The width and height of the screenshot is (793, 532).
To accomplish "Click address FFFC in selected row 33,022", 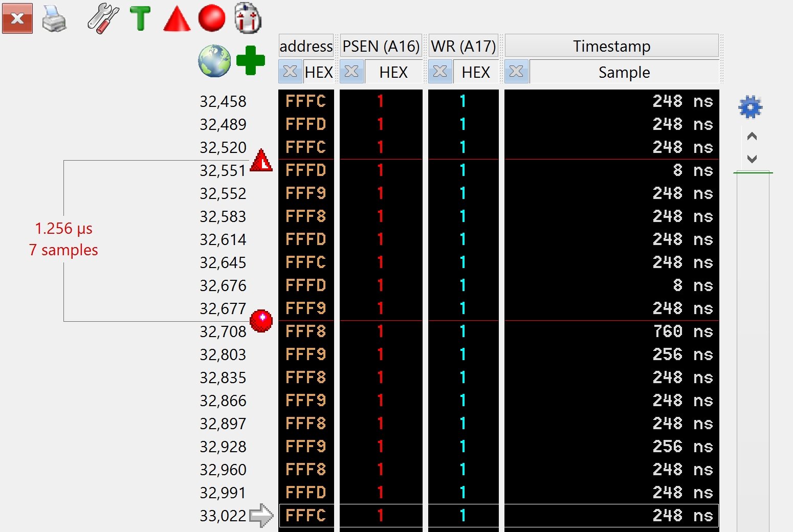I will (306, 516).
